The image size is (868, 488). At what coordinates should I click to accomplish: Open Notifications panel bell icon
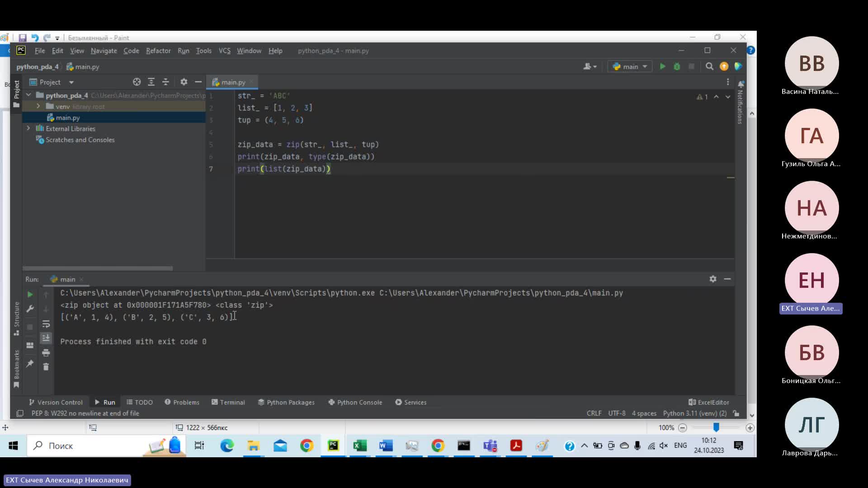741,84
